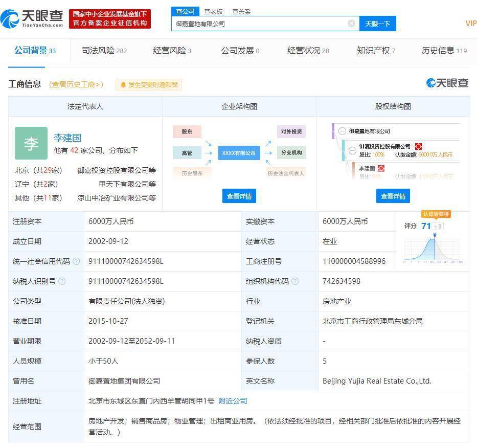Select the 股东 node in structure diagram
This screenshot has width=477, height=448.
click(x=187, y=131)
